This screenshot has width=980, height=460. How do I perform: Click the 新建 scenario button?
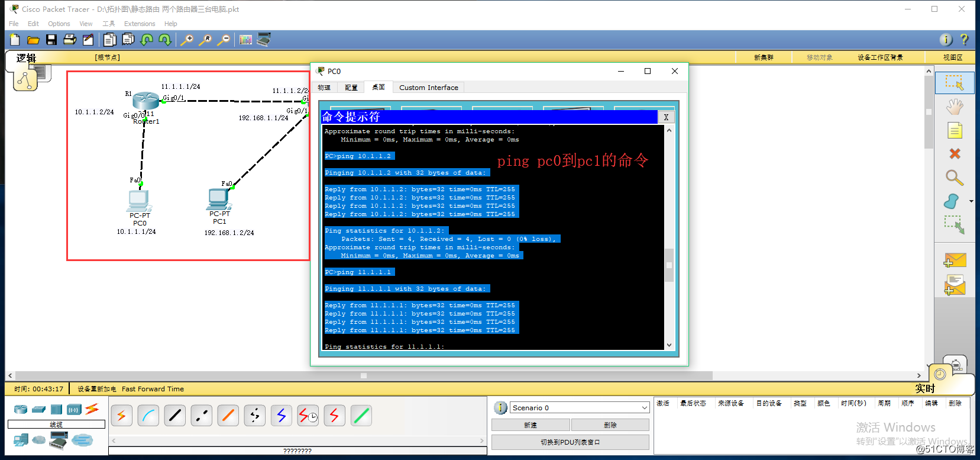531,425
